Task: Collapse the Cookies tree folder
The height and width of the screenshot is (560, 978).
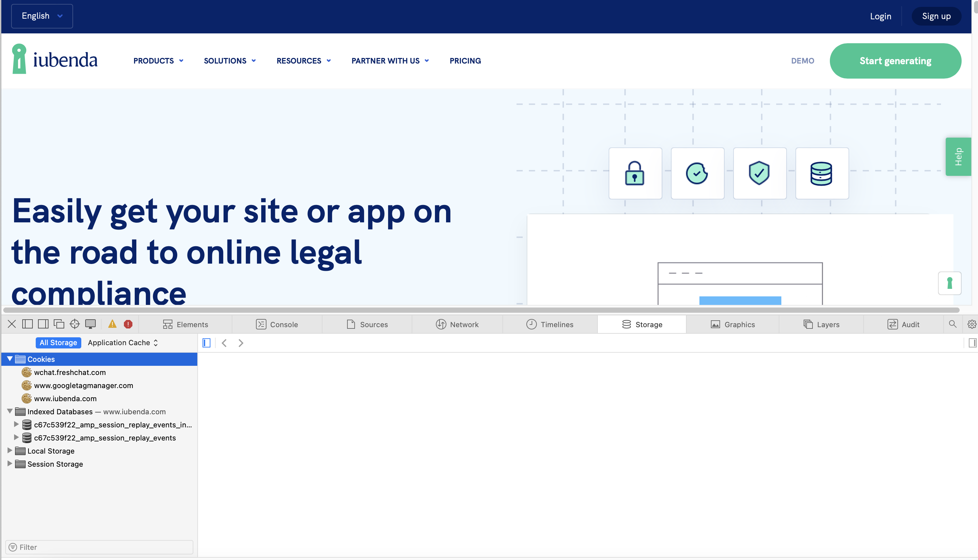Action: [10, 359]
